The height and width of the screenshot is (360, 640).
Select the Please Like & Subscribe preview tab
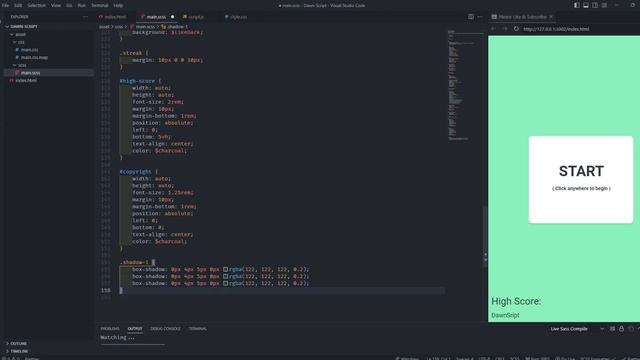click(x=522, y=17)
